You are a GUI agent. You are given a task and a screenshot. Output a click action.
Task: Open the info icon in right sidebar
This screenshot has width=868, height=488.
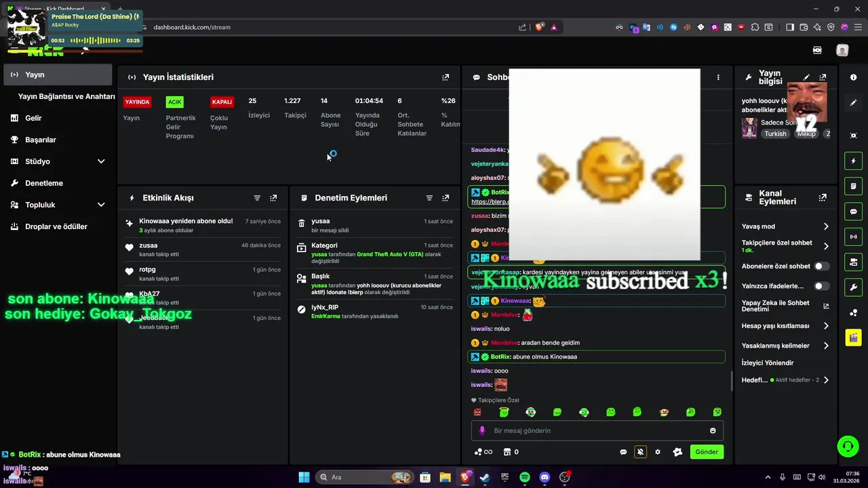(x=853, y=77)
